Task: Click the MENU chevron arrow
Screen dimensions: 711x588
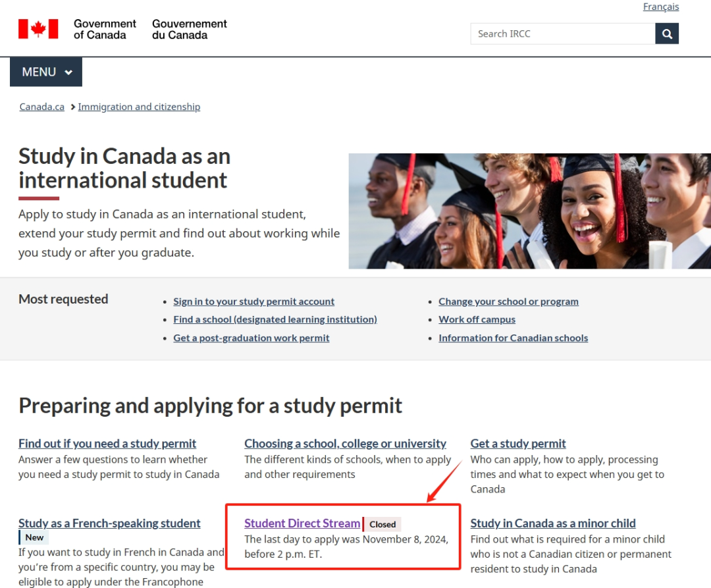Action: pyautogui.click(x=68, y=72)
